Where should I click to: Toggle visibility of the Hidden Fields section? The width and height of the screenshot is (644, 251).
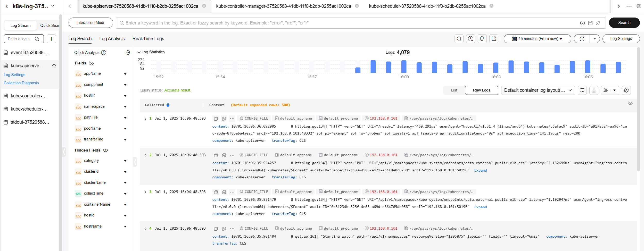[x=105, y=150]
